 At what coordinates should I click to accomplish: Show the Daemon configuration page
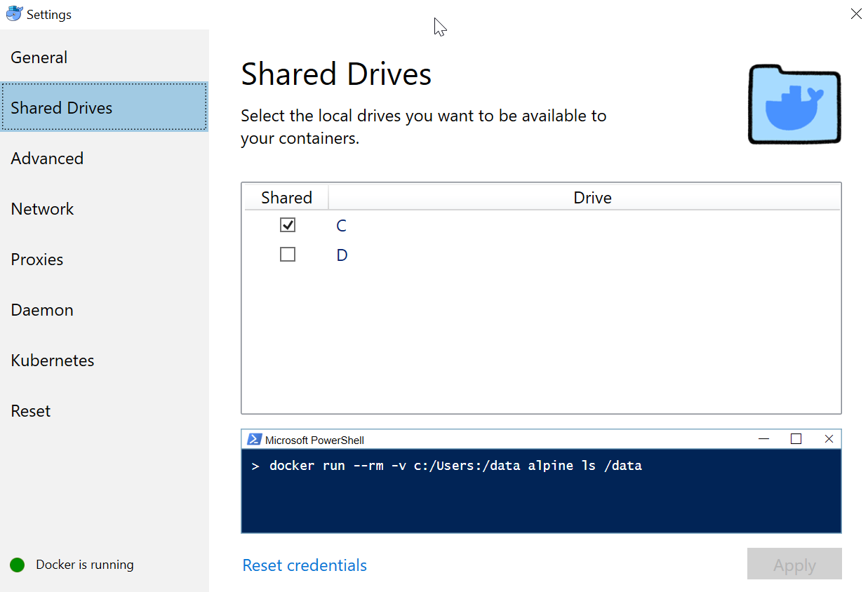pos(42,310)
